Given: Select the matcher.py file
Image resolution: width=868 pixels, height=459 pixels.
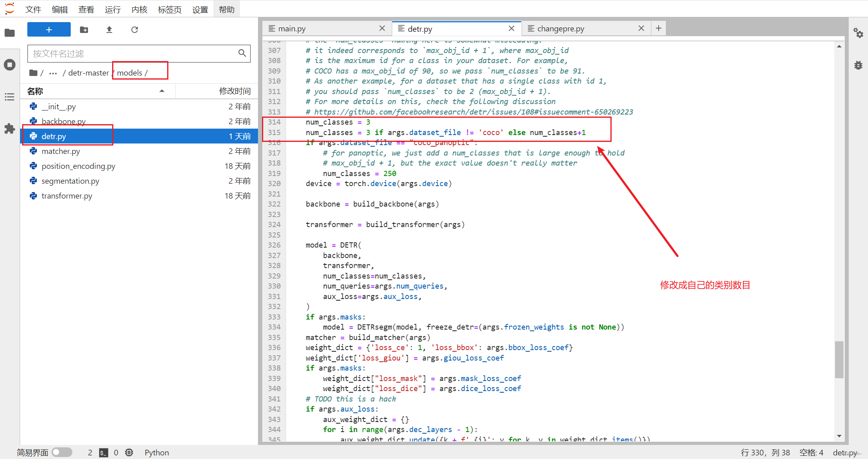Looking at the screenshot, I should pos(139,151).
